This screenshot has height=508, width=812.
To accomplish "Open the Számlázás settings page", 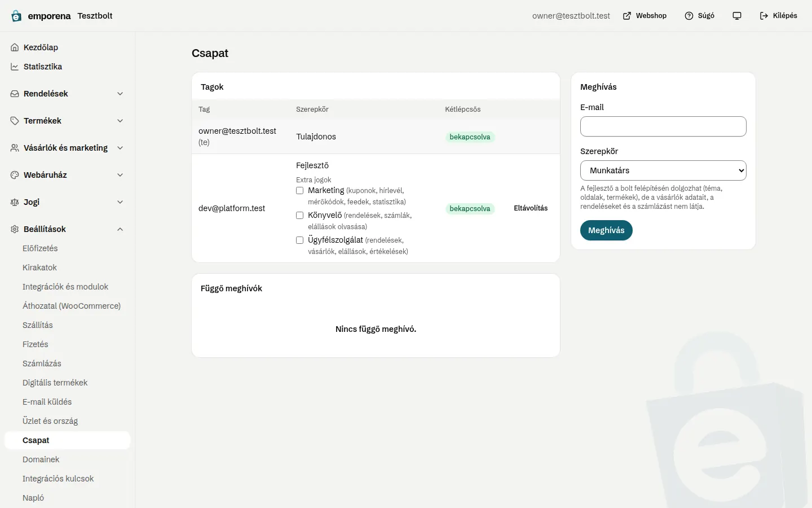I will [x=42, y=364].
